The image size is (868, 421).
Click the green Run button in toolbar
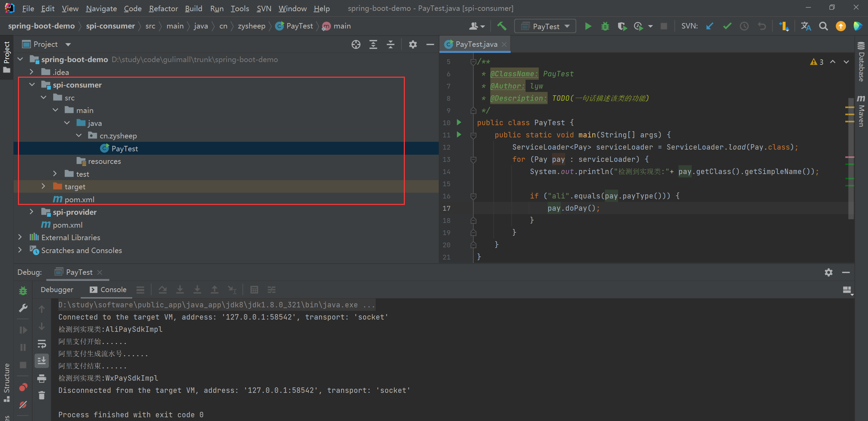[588, 26]
